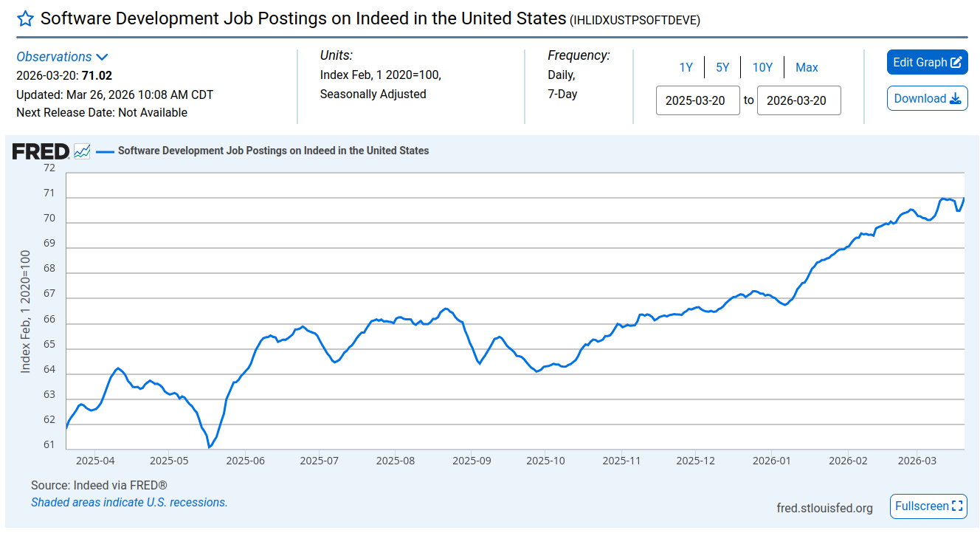Click the y-axis label 70
This screenshot has width=980, height=533.
pos(49,219)
